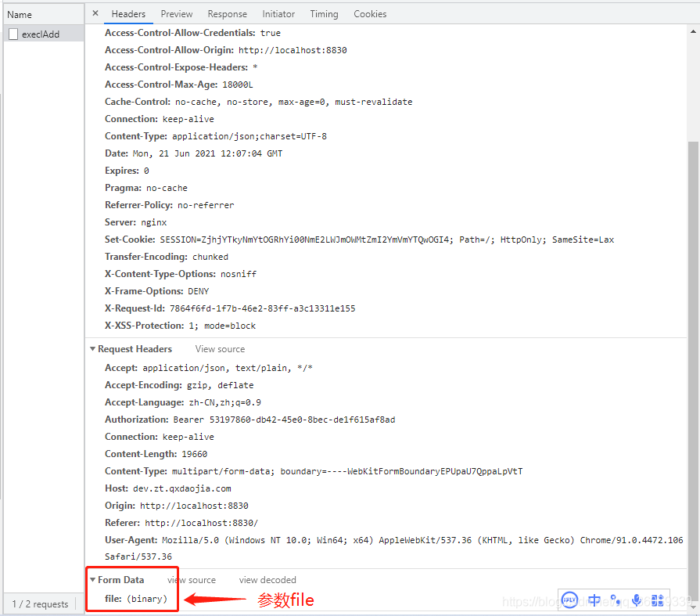Activate the voice input microphone icon
700x616 pixels.
point(637,599)
